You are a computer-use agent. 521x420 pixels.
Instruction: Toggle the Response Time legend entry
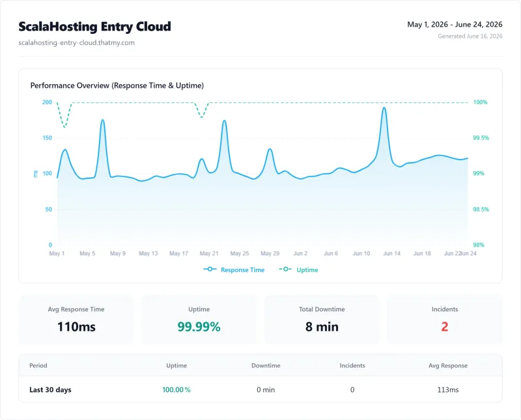(234, 270)
